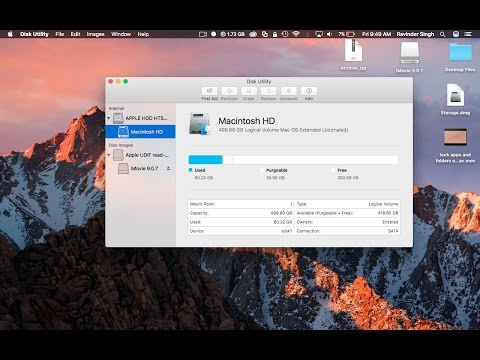Open the Help menu

pyautogui.click(x=143, y=34)
